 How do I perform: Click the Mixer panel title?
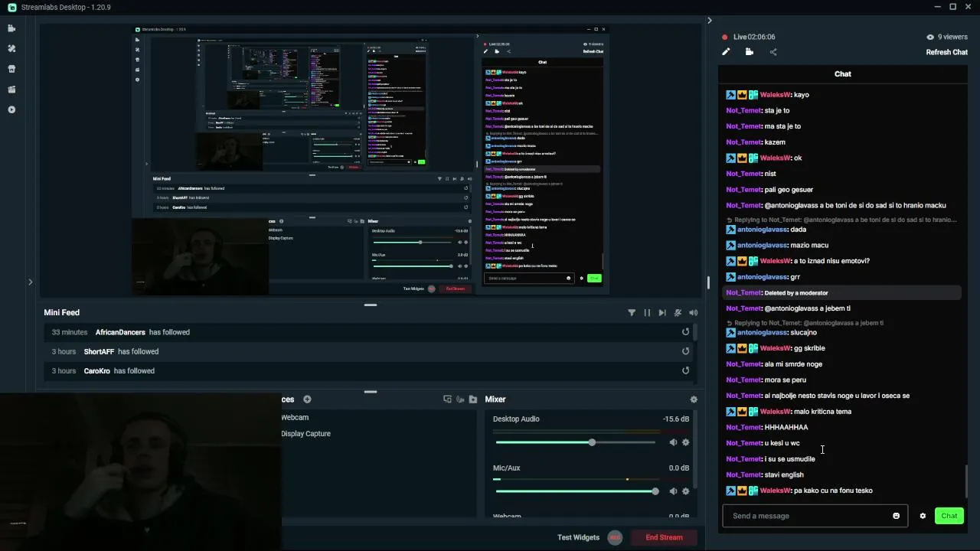495,399
